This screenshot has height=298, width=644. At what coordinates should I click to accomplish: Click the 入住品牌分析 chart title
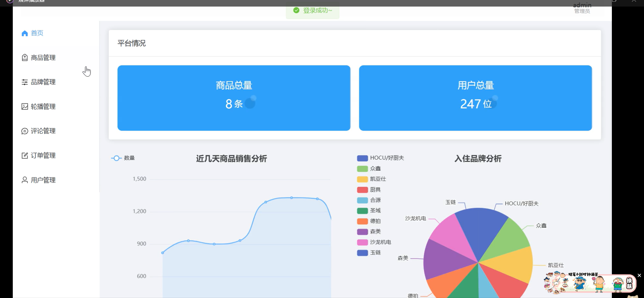478,158
